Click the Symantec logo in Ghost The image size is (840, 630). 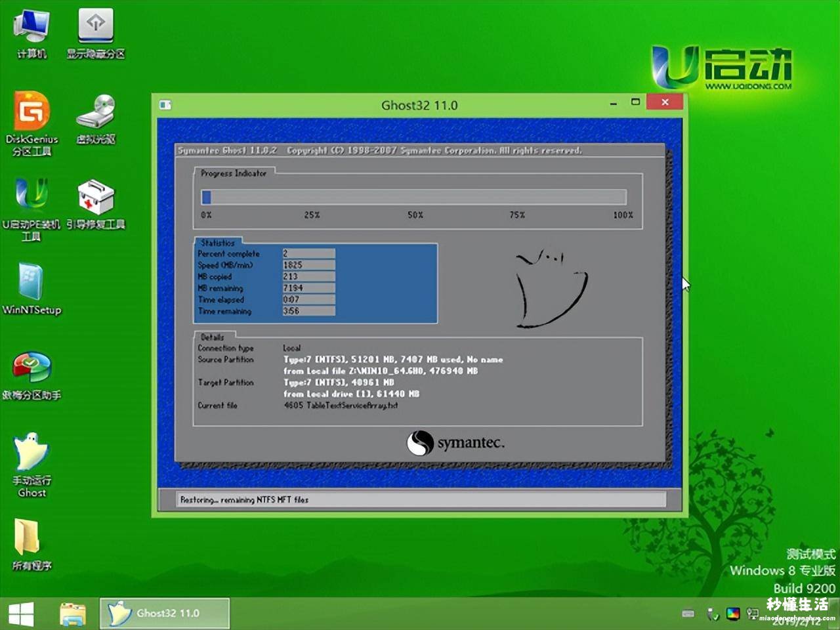tap(455, 443)
